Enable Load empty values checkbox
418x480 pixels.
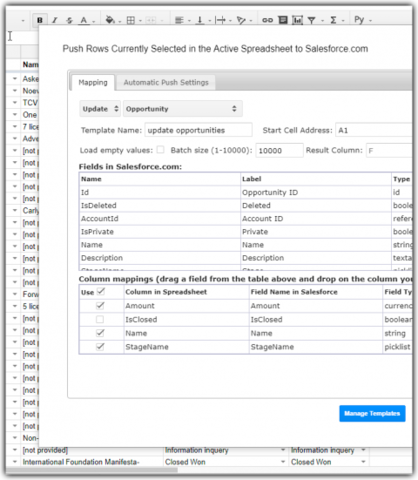[161, 150]
